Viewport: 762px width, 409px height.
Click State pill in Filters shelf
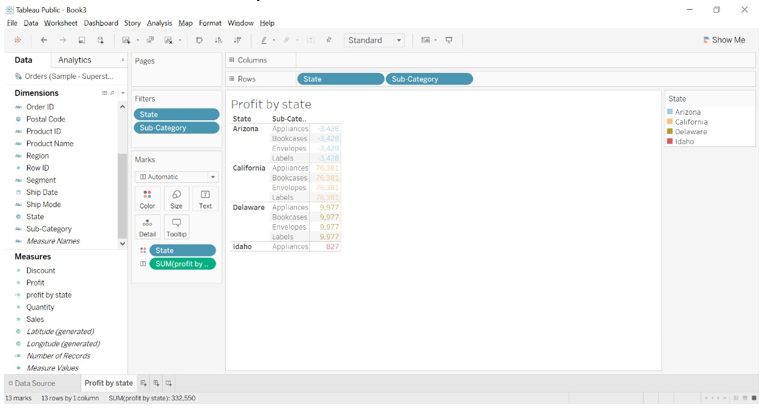coord(176,115)
